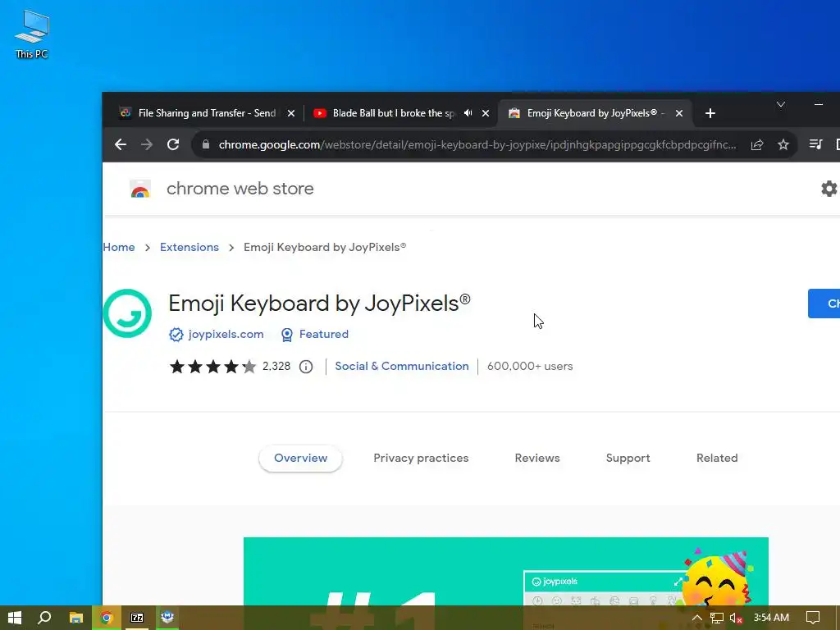This screenshot has height=630, width=840.
Task: Minimize the Chrome window
Action: coord(818,104)
